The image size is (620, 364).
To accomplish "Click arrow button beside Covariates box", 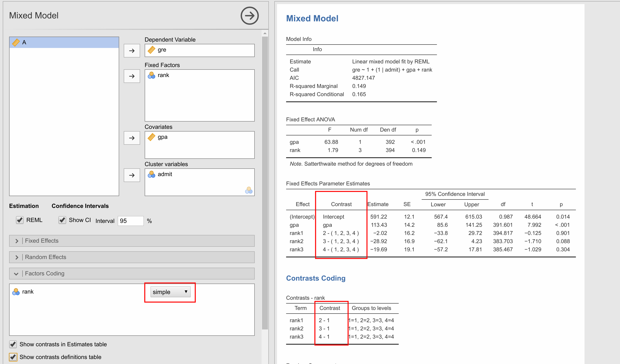I will 132,138.
